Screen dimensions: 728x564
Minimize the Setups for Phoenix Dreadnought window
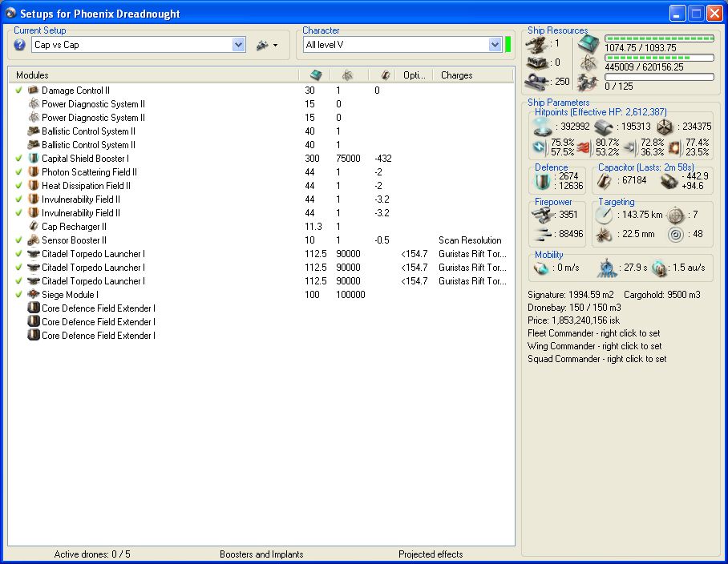click(x=677, y=14)
